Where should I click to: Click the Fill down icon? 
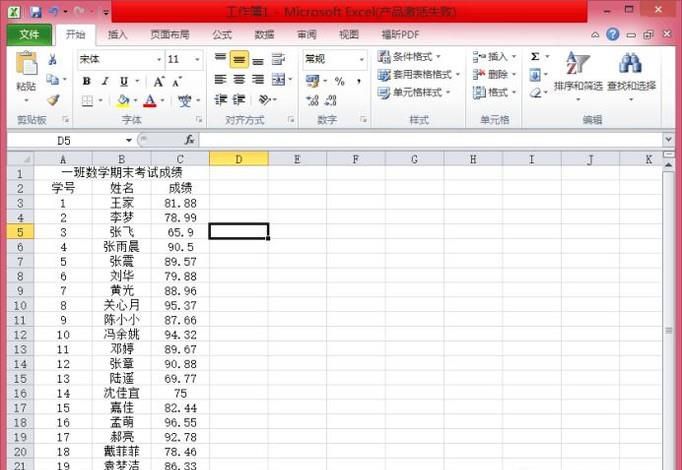pyautogui.click(x=535, y=75)
